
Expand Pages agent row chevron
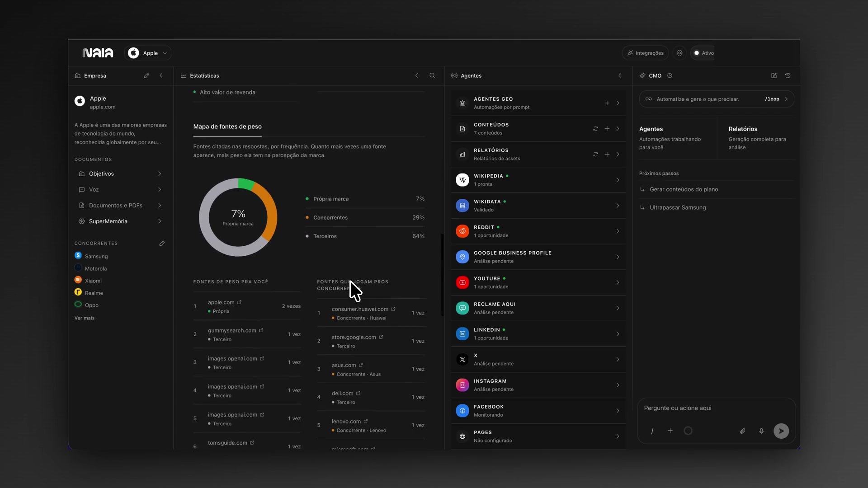[x=618, y=436]
